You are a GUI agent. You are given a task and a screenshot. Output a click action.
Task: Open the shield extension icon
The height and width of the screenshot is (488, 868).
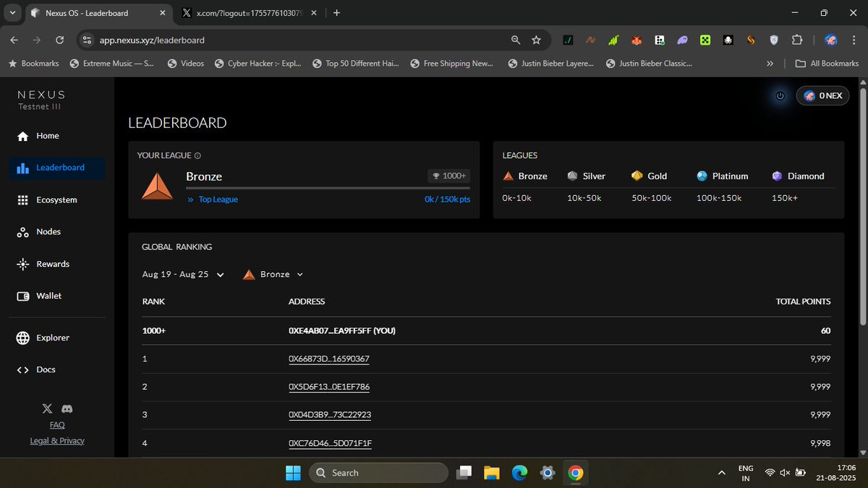pos(773,40)
